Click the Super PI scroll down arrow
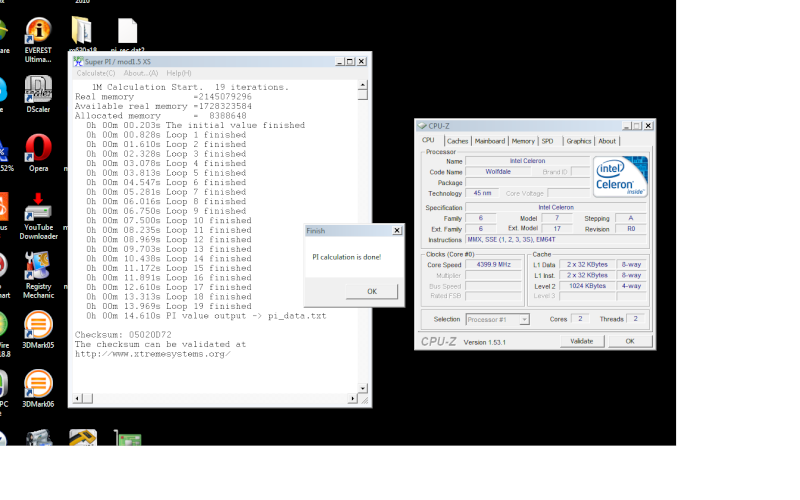 363,388
